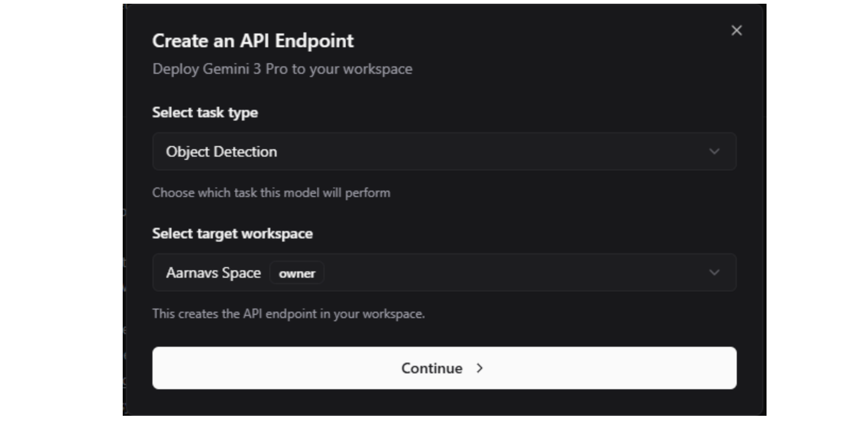Click the owner badge in workspace field
The image size is (868, 428).
click(x=297, y=273)
